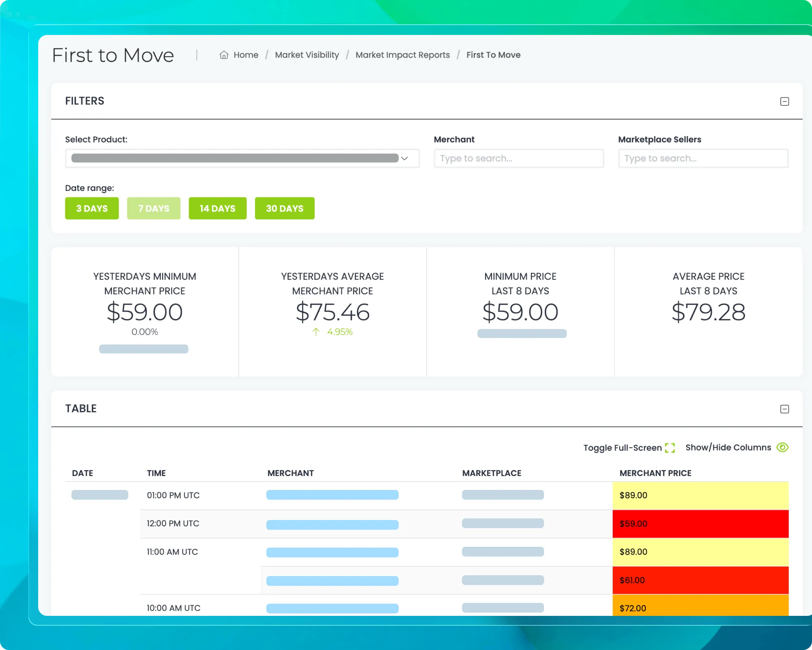812x650 pixels.
Task: Toggle Full-Screen using the expand icon
Action: pyautogui.click(x=671, y=447)
